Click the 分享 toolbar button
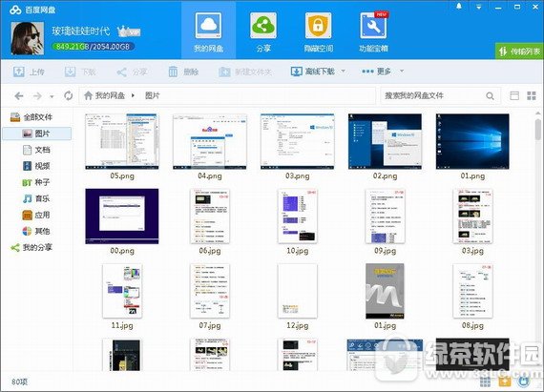The image size is (544, 392). point(132,72)
